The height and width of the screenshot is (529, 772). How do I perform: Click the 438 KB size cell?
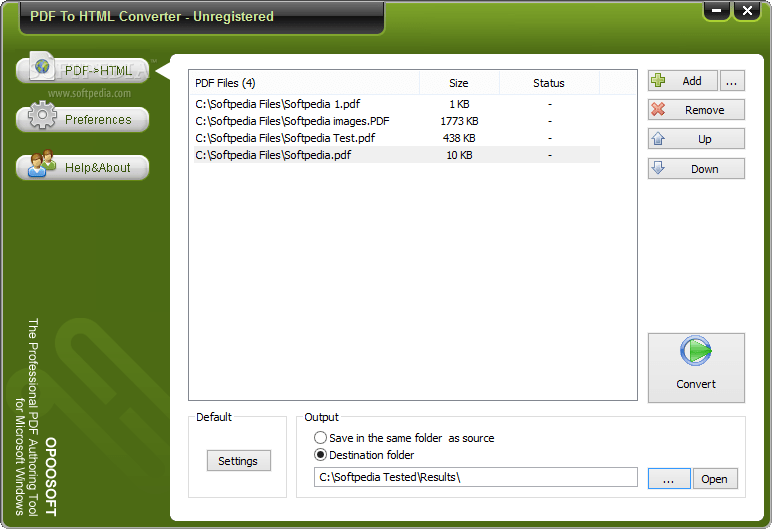tap(459, 138)
